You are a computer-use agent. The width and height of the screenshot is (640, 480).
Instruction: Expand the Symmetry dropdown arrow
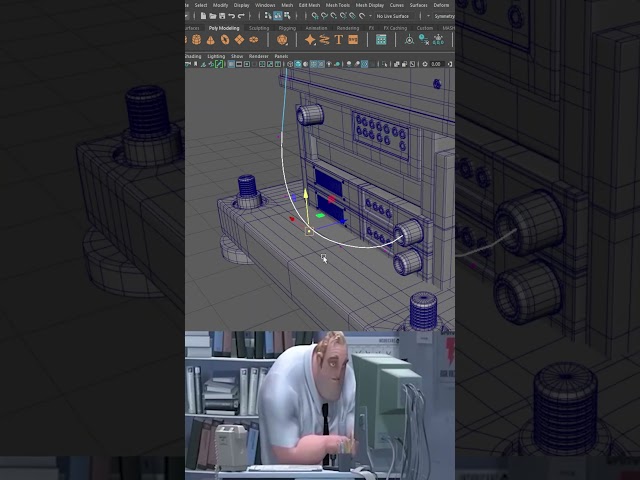[x=428, y=16]
